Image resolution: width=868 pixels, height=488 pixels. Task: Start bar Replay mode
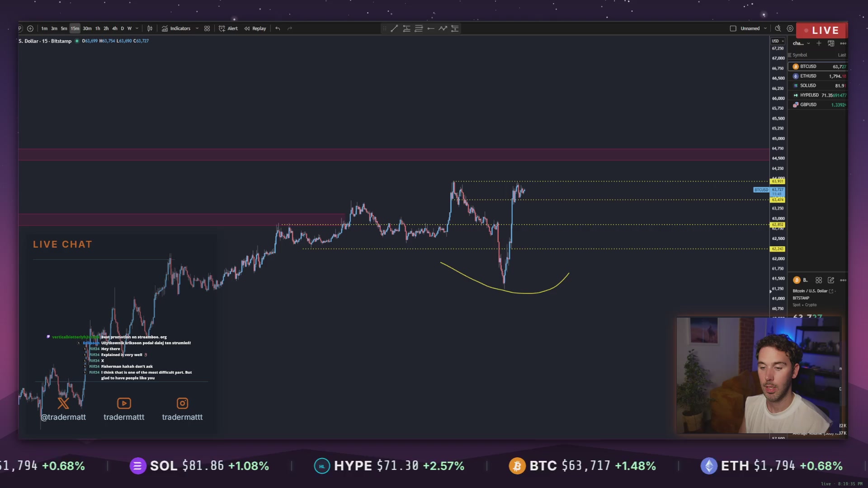pyautogui.click(x=255, y=28)
